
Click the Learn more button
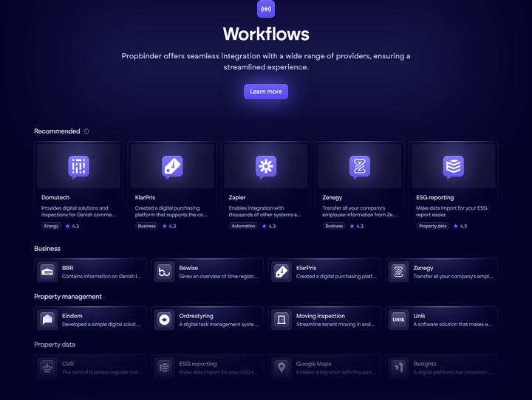click(266, 92)
